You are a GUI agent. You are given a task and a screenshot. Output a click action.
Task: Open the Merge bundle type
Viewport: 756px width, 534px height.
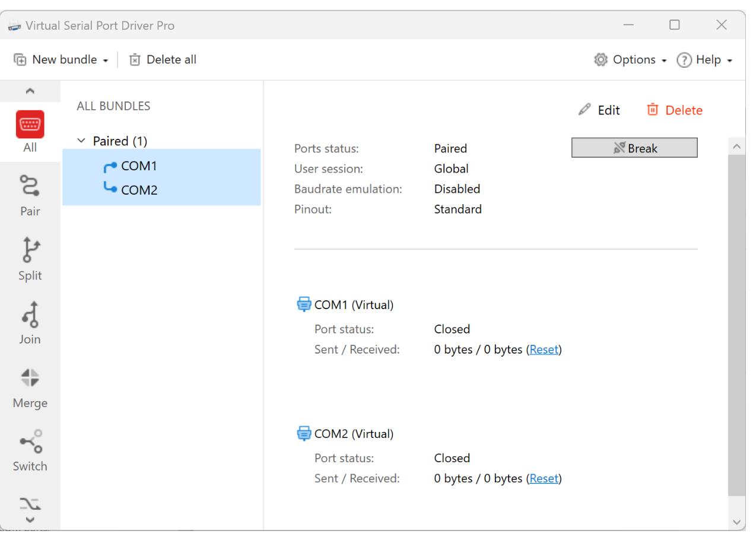click(30, 378)
